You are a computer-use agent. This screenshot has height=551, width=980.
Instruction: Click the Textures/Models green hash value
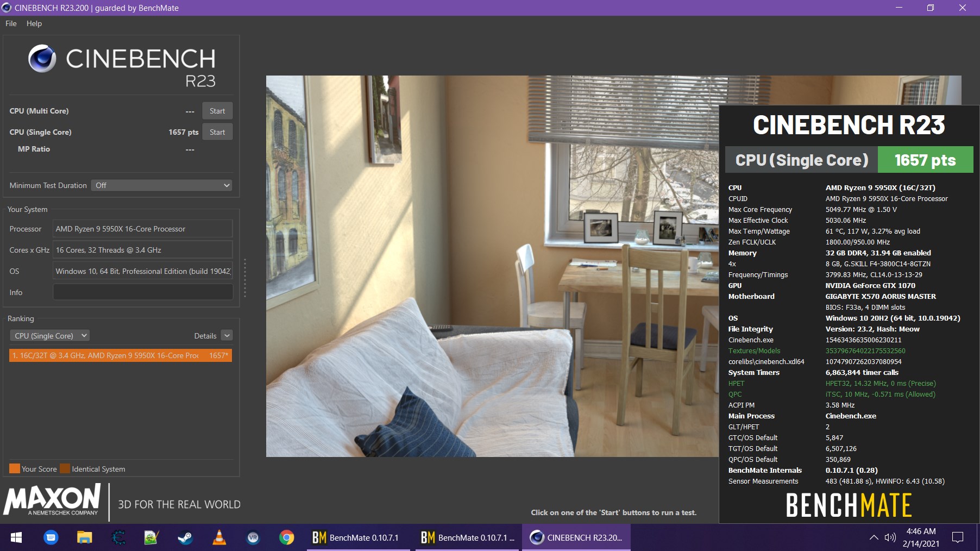pyautogui.click(x=865, y=351)
